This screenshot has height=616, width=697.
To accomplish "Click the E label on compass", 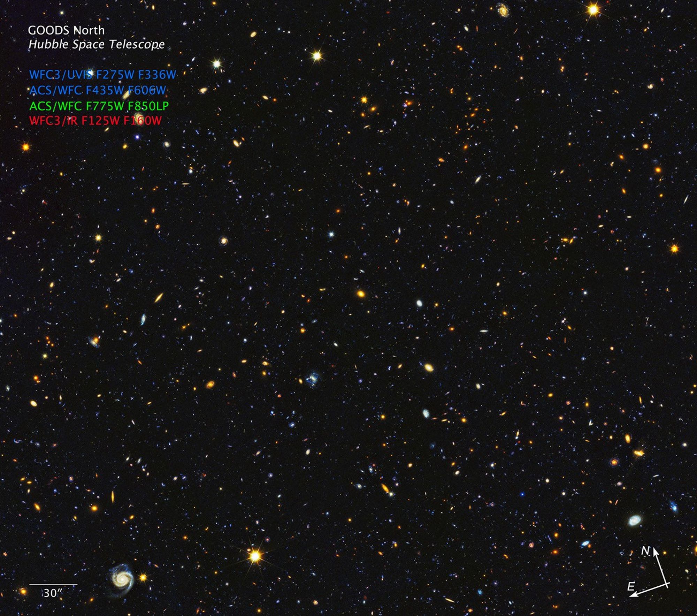I will tap(631, 586).
